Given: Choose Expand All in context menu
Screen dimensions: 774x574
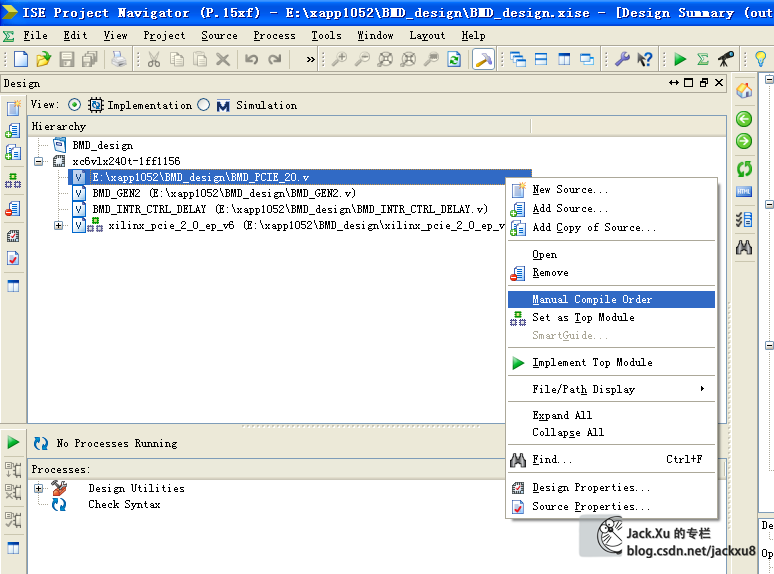Looking at the screenshot, I should coord(611,415).
